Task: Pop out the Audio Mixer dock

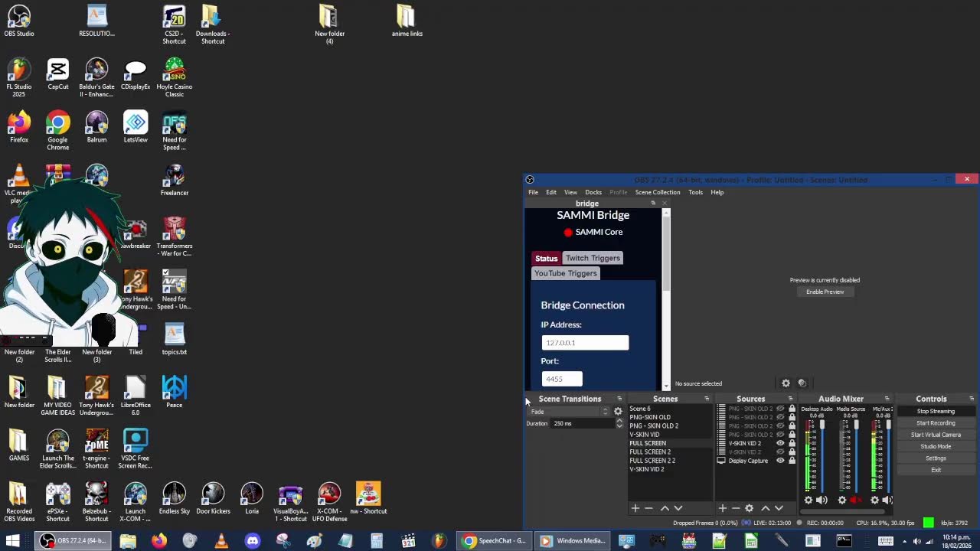Action: click(x=887, y=399)
